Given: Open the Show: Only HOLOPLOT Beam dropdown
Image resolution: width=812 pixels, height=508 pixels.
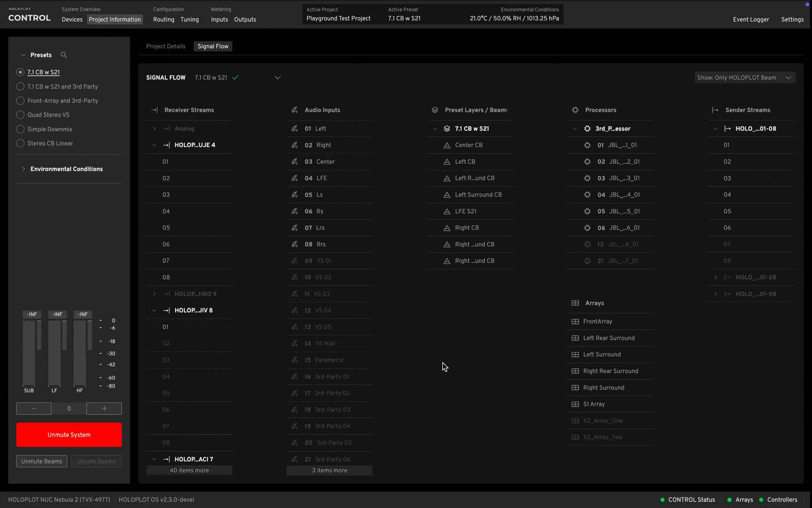Looking at the screenshot, I should tap(744, 78).
